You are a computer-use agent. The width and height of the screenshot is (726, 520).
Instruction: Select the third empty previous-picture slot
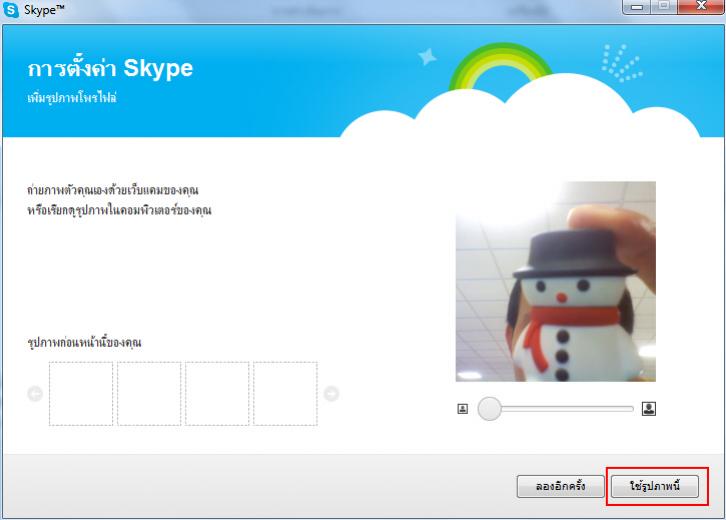[x=217, y=394]
